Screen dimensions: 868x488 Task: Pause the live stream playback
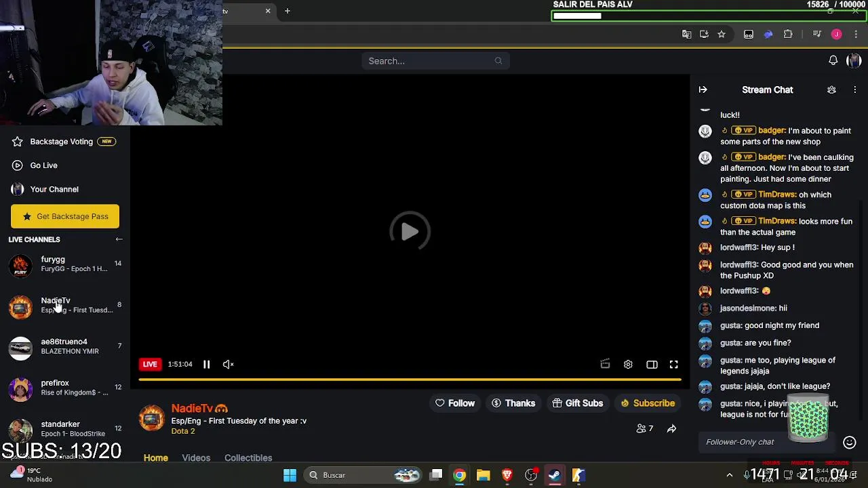(206, 364)
